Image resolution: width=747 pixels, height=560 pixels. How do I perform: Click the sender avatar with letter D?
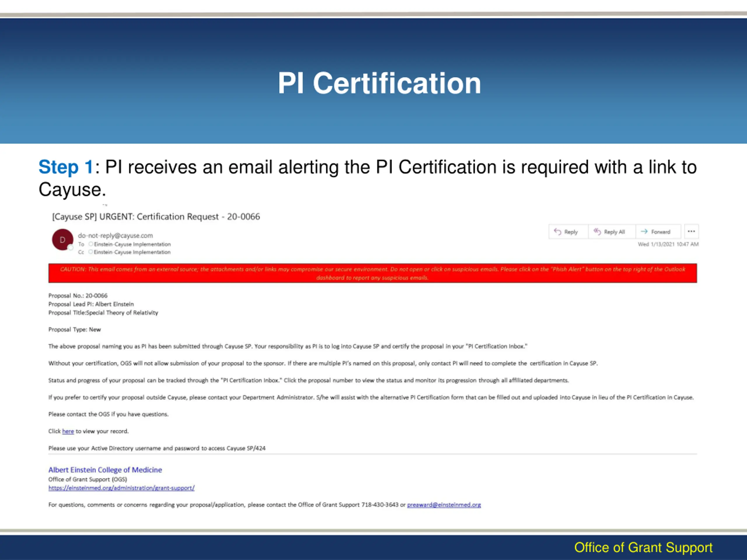[x=62, y=240]
